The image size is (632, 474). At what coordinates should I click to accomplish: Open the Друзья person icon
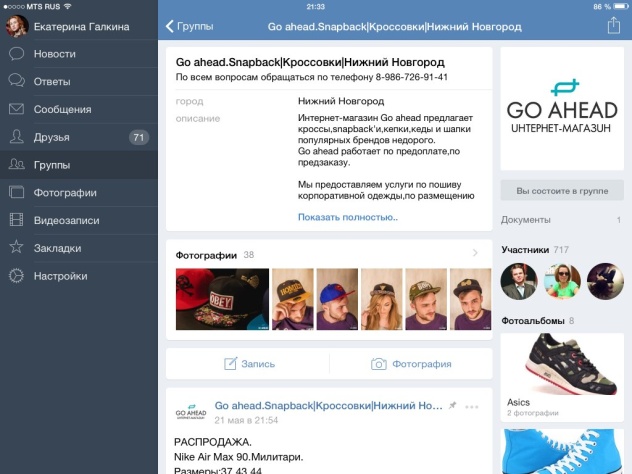(17, 137)
